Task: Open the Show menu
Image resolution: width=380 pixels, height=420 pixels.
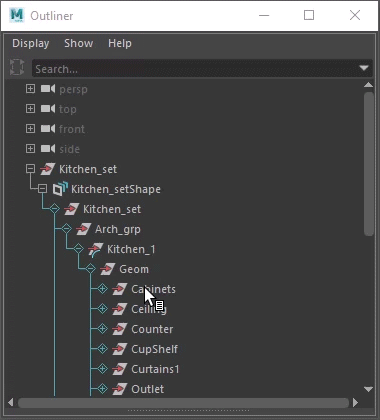Action: click(79, 43)
